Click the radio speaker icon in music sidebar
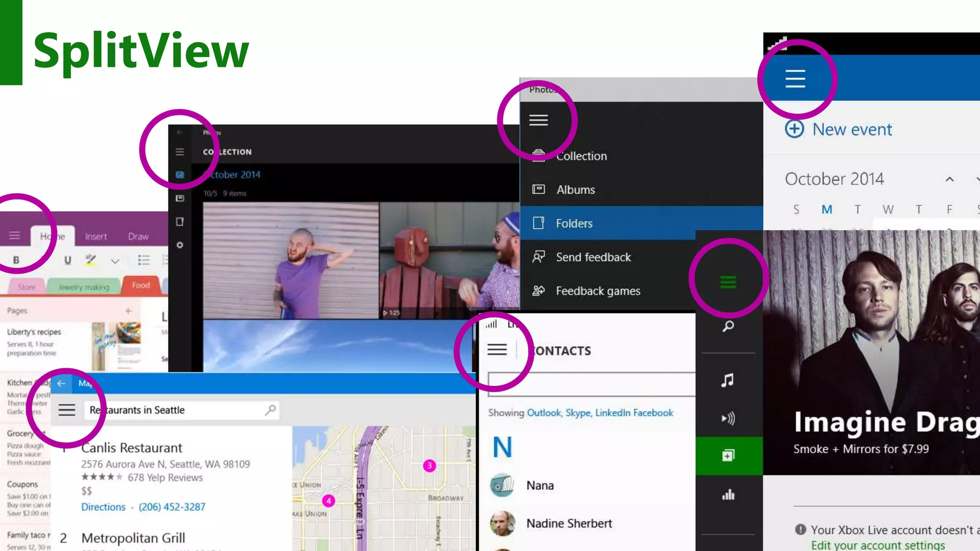The width and height of the screenshot is (980, 551). tap(728, 419)
